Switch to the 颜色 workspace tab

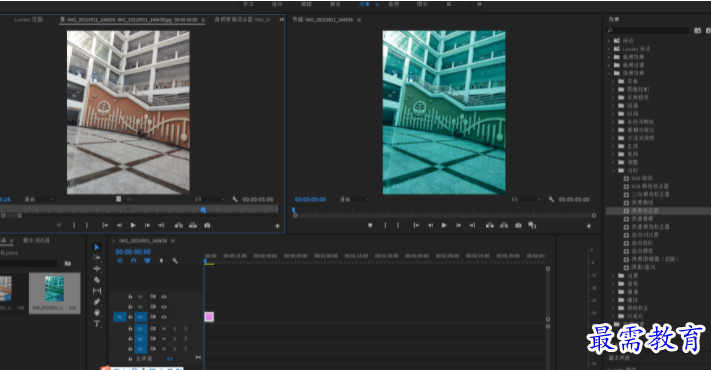point(335,4)
